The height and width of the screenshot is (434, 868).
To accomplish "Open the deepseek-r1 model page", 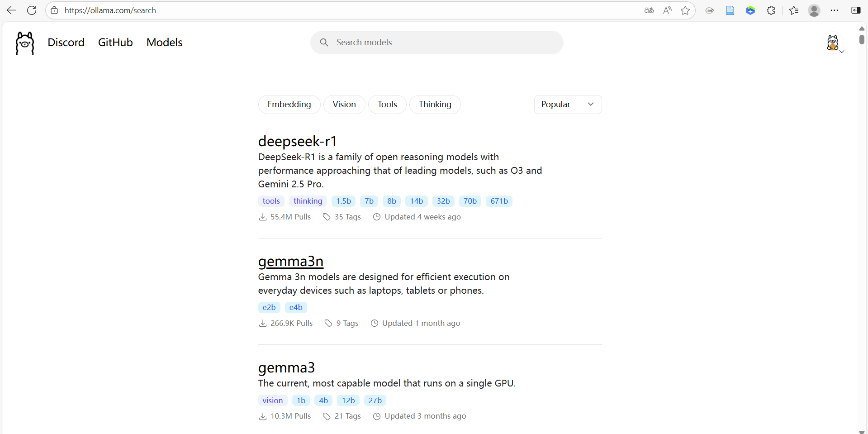I will click(298, 141).
